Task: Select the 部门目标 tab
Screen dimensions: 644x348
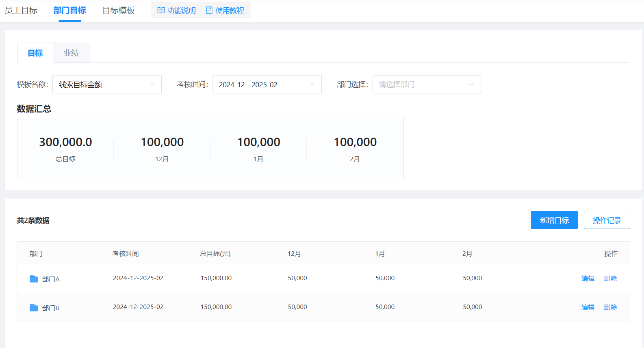Action: [x=69, y=11]
